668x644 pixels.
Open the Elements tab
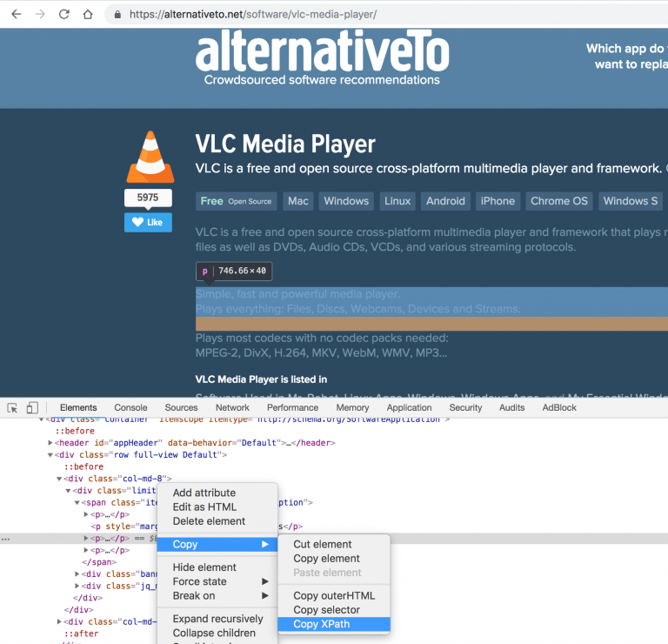coord(78,408)
